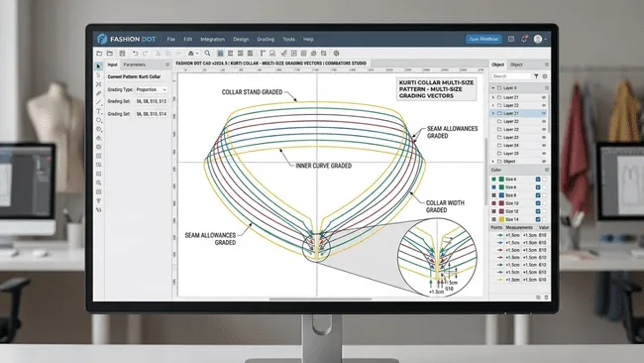Toggle visibility of Layer 25

[544, 154]
